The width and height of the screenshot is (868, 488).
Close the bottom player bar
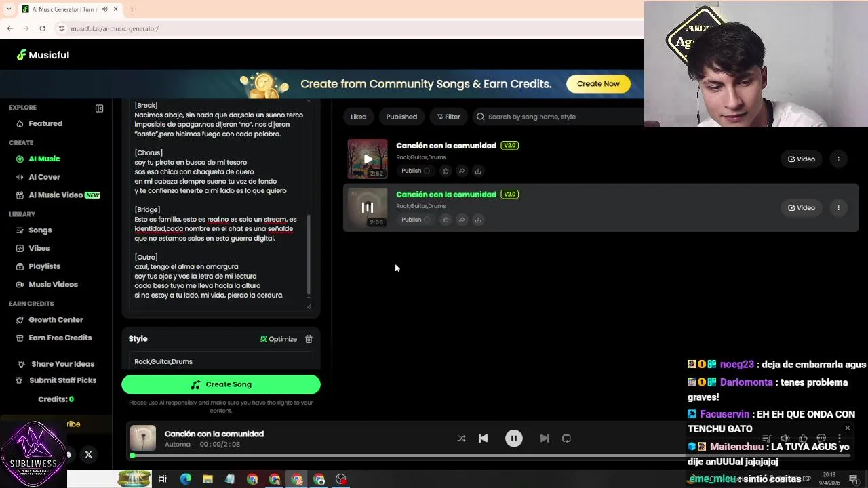pos(847,428)
